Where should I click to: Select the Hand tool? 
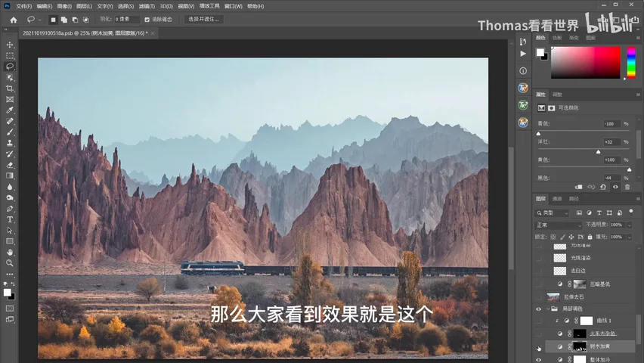click(x=10, y=252)
